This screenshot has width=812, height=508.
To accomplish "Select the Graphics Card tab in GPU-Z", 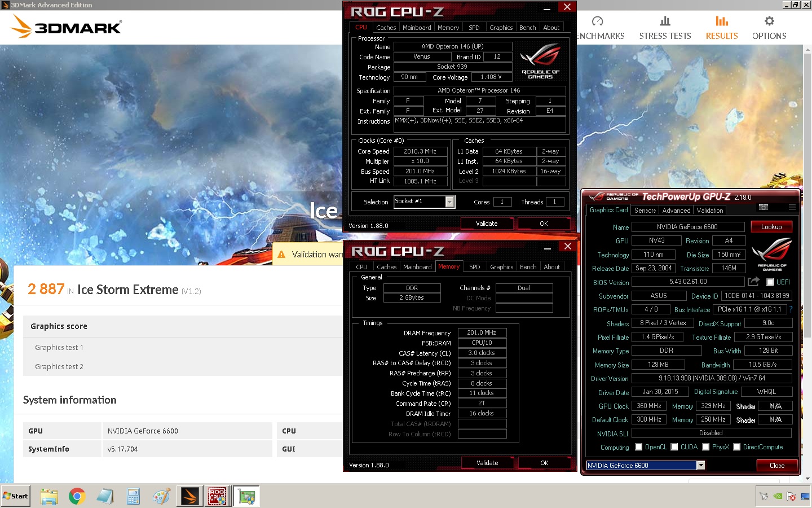I will (608, 210).
